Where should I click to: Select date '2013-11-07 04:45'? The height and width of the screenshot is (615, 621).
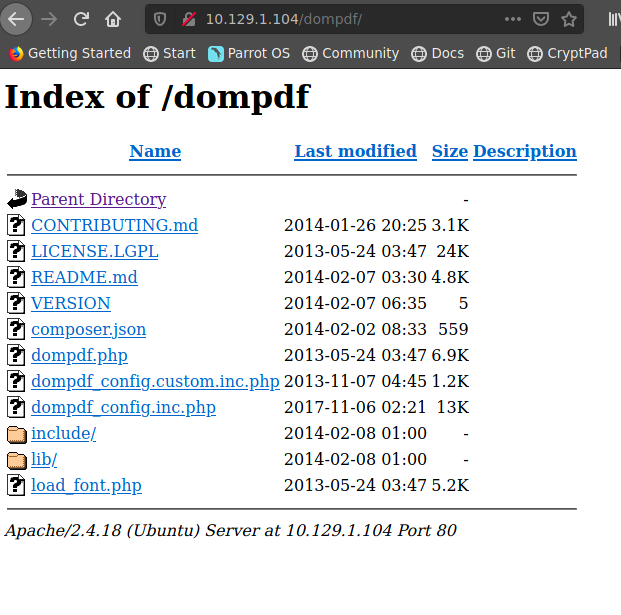click(x=355, y=381)
